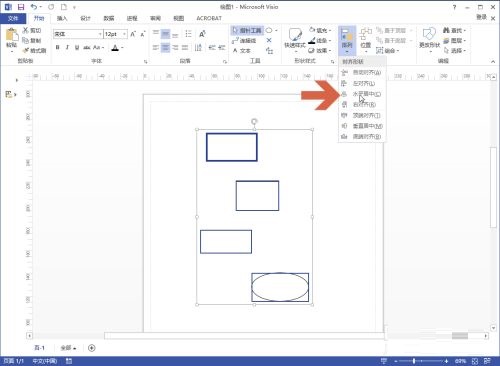Screen dimensions: 500x366
Task: Open the font color dropdown arrow
Action: [122, 48]
